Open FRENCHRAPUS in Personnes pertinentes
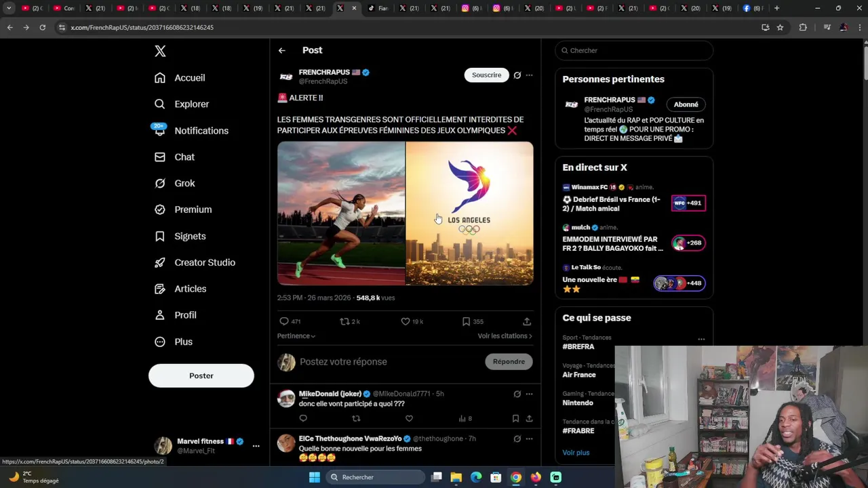868x488 pixels. point(609,100)
